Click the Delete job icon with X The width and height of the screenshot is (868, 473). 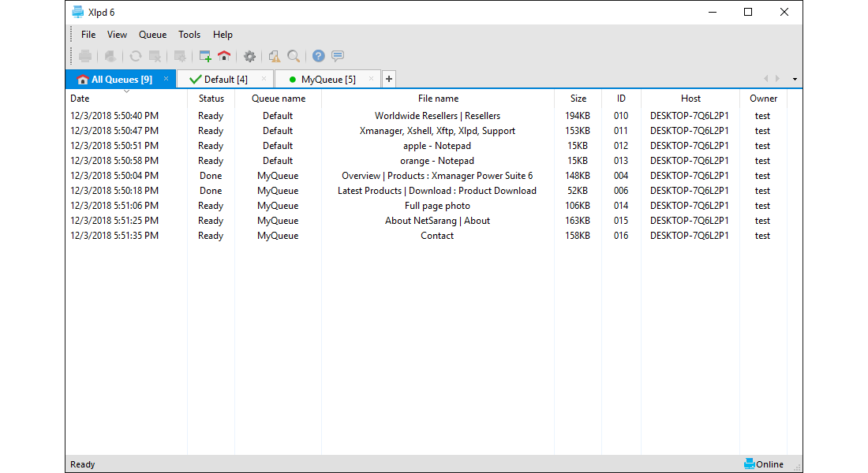[155, 56]
